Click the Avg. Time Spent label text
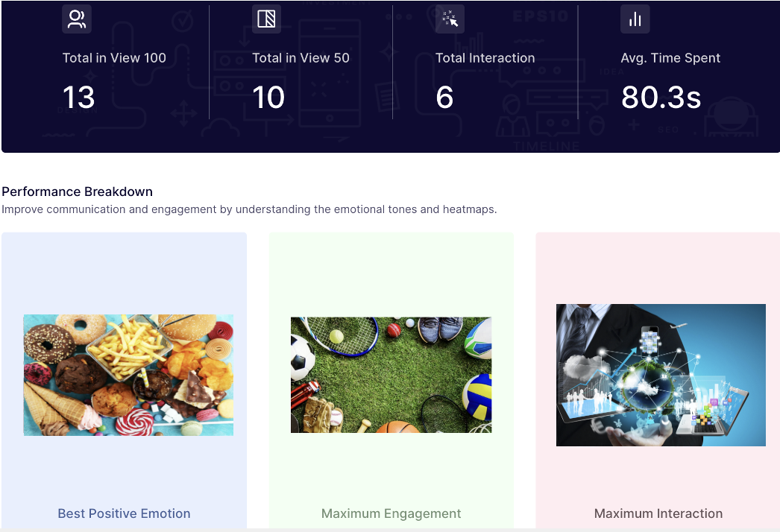The width and height of the screenshot is (780, 532). click(670, 58)
